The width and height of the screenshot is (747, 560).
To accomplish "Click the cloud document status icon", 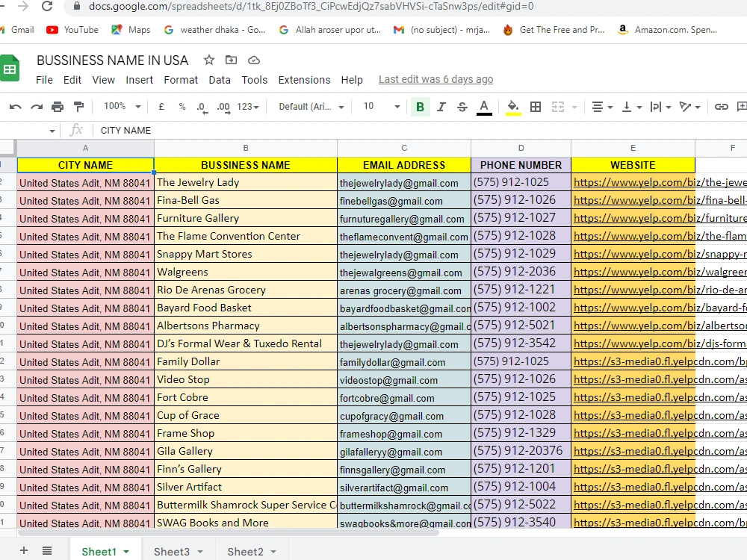I will pyautogui.click(x=254, y=60).
